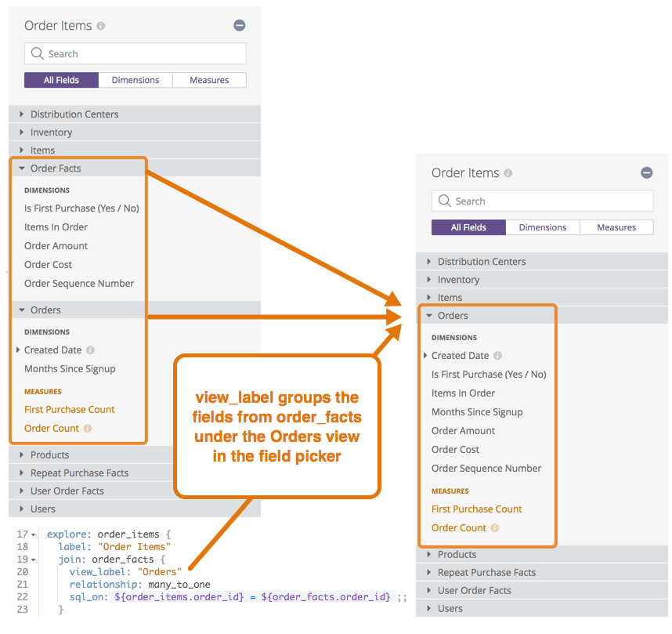The width and height of the screenshot is (672, 634).
Task: Expand Items view in left panel
Action: pyautogui.click(x=135, y=150)
